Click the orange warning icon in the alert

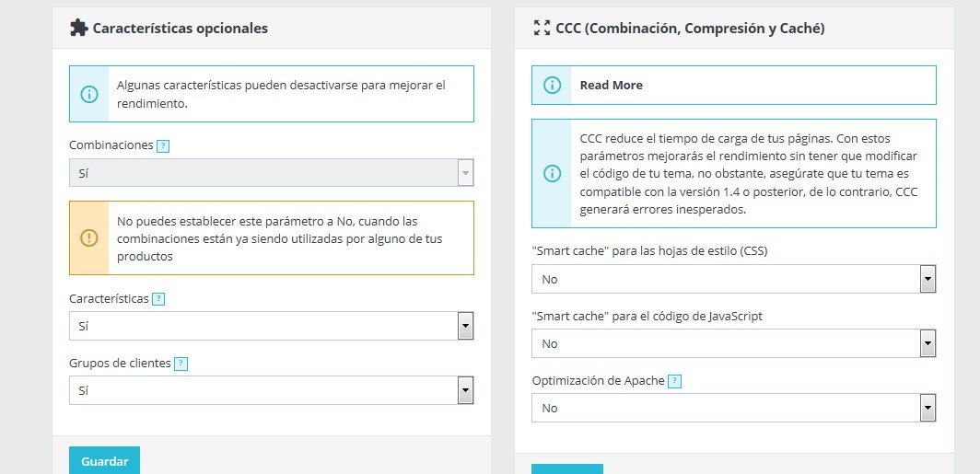[89, 237]
